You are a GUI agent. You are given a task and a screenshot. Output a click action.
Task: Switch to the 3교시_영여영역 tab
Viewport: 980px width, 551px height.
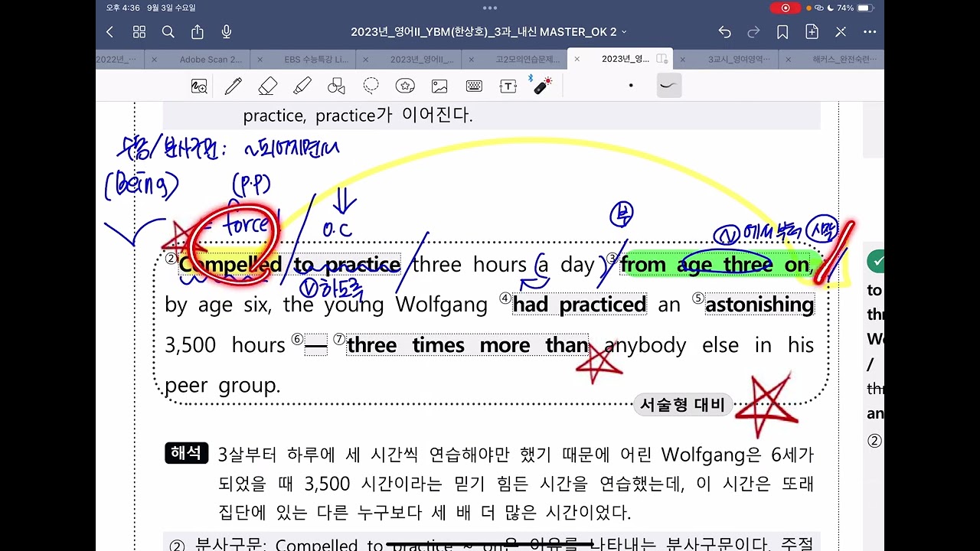tap(739, 59)
